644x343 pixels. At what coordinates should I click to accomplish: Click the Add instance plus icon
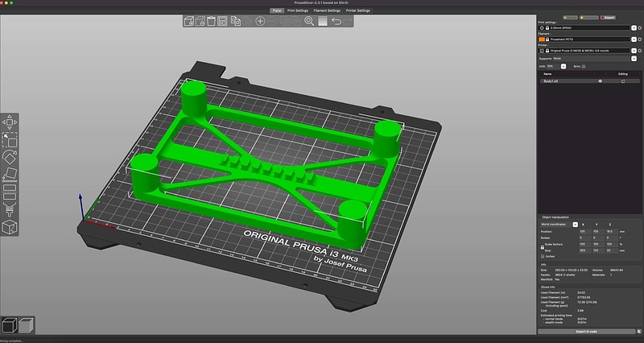pyautogui.click(x=260, y=21)
